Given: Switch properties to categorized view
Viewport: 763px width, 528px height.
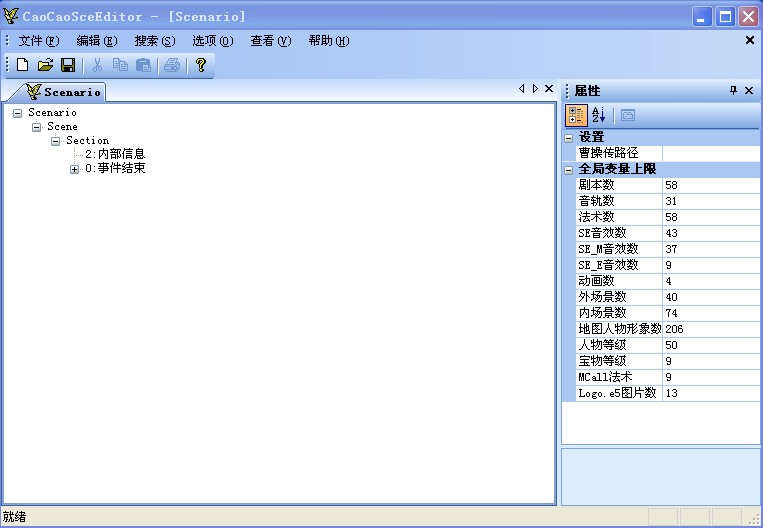Looking at the screenshot, I should 576,115.
